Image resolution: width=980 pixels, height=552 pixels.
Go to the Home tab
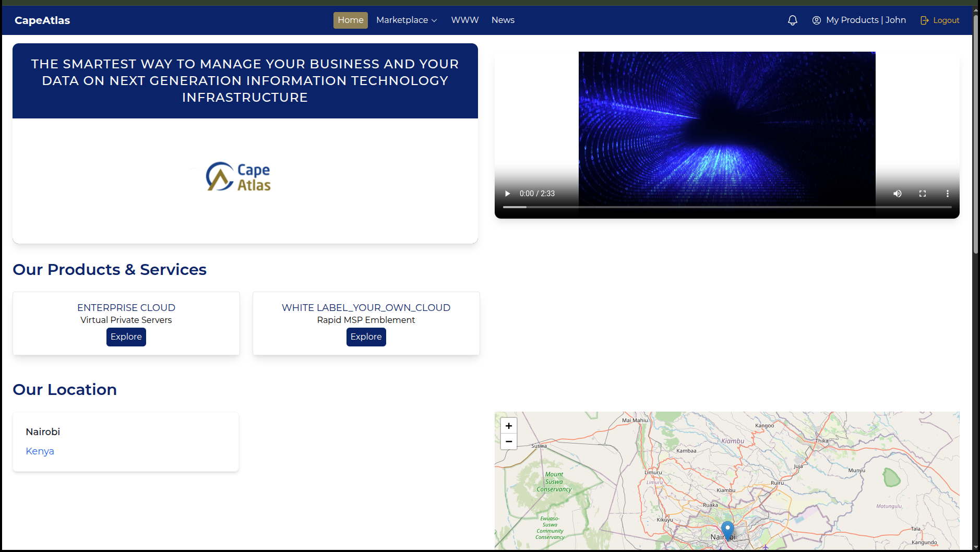pos(351,20)
